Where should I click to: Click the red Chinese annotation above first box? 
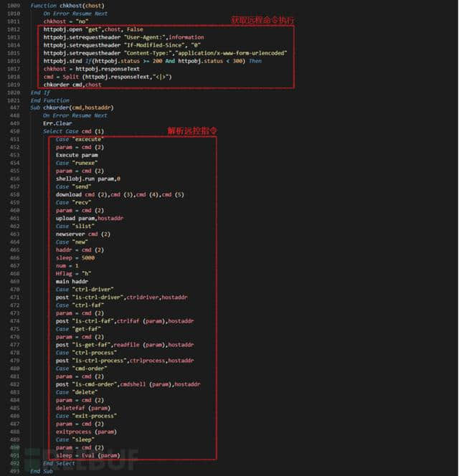tap(262, 20)
